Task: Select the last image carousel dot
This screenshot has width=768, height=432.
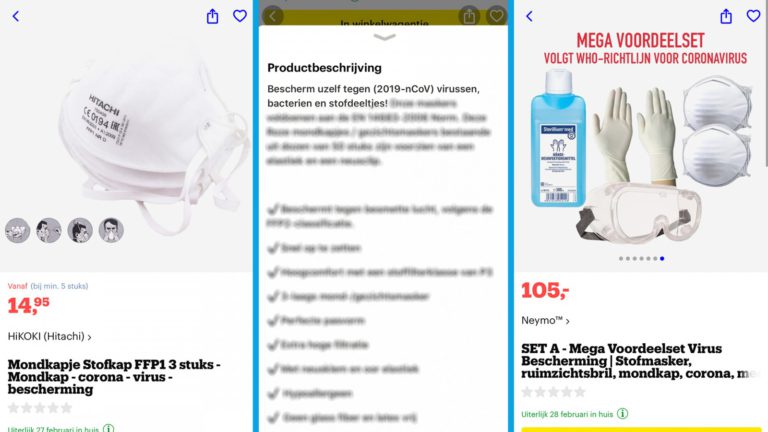Action: (662, 259)
